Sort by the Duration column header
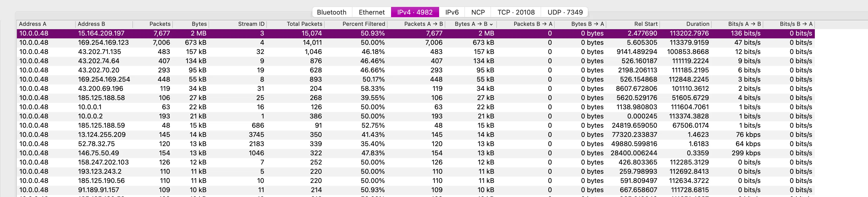Image resolution: width=868 pixels, height=197 pixels. pyautogui.click(x=698, y=24)
